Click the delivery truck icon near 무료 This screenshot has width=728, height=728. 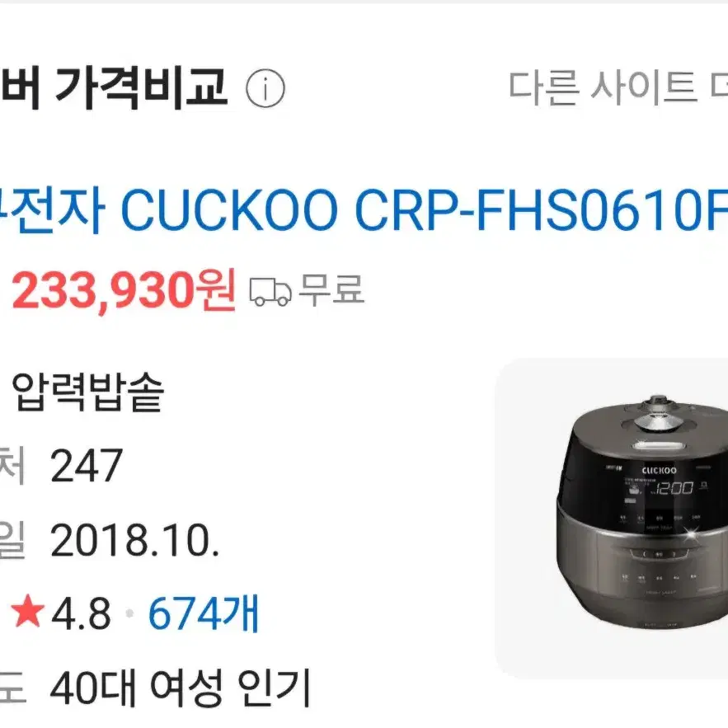pos(270,292)
